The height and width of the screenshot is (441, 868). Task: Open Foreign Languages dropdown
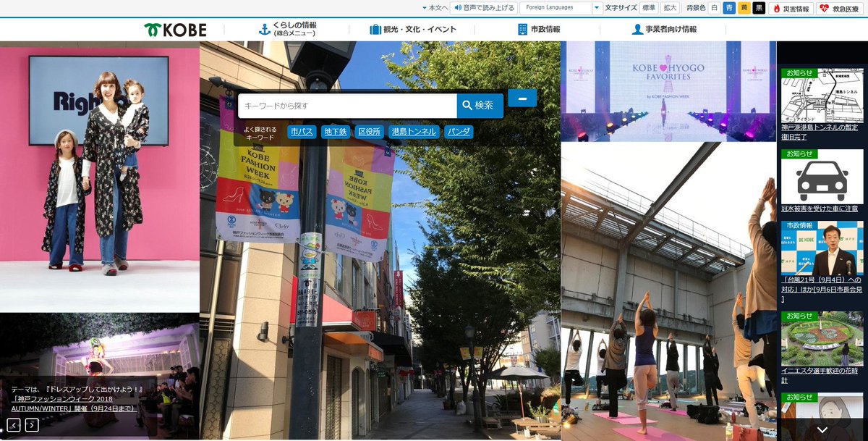(x=561, y=8)
